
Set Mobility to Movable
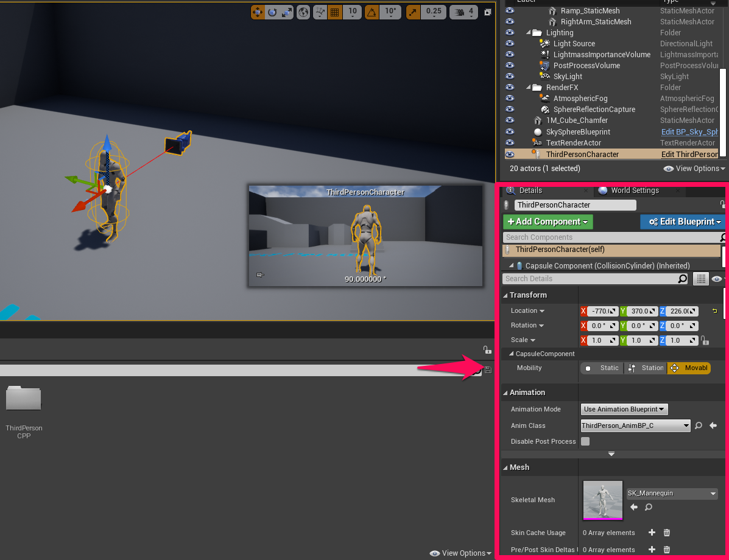tap(689, 368)
